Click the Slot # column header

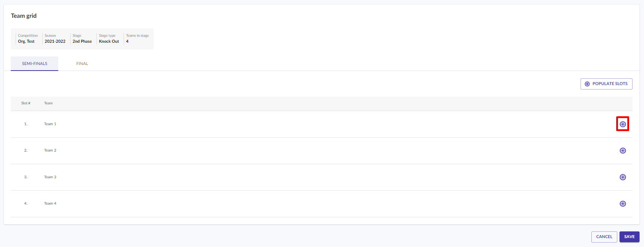26,103
